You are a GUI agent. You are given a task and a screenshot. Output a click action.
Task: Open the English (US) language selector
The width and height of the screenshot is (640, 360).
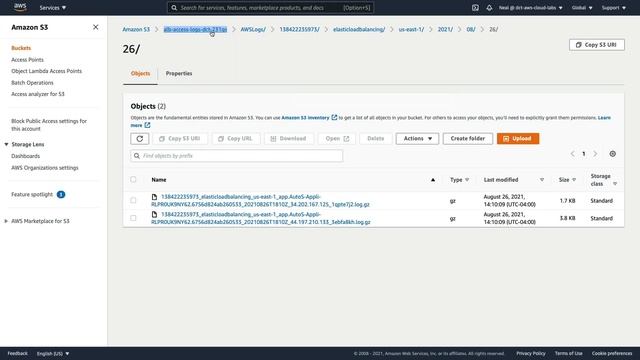(53, 353)
